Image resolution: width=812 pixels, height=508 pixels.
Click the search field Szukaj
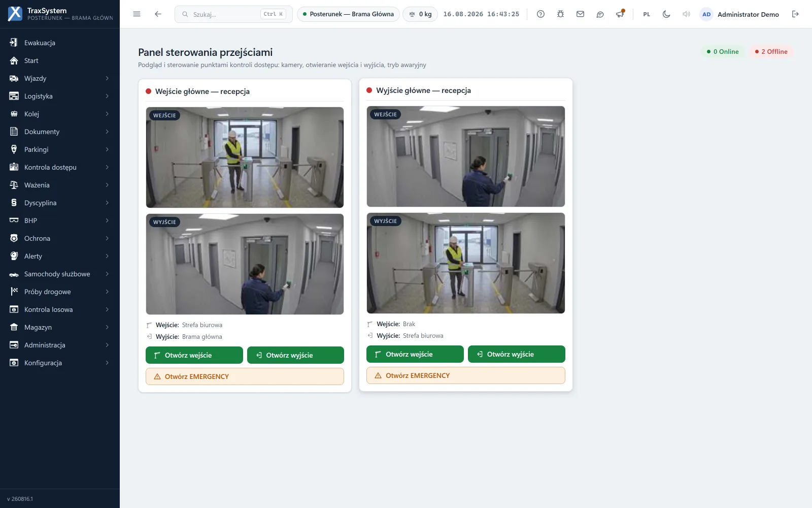(x=233, y=14)
